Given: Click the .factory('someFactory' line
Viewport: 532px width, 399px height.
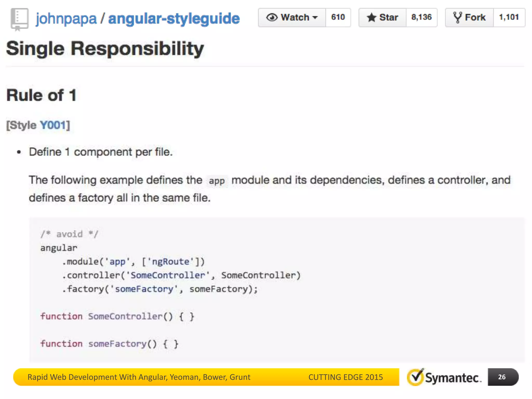Looking at the screenshot, I should (x=160, y=289).
